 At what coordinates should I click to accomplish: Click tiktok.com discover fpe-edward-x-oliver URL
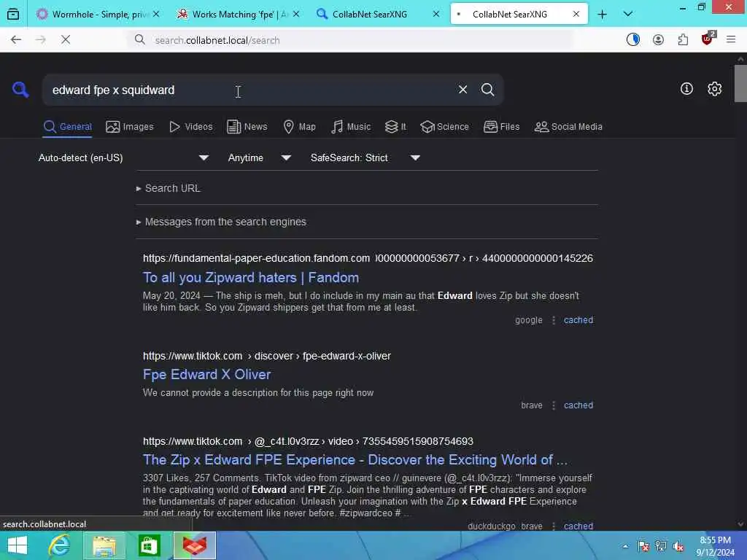267,356
